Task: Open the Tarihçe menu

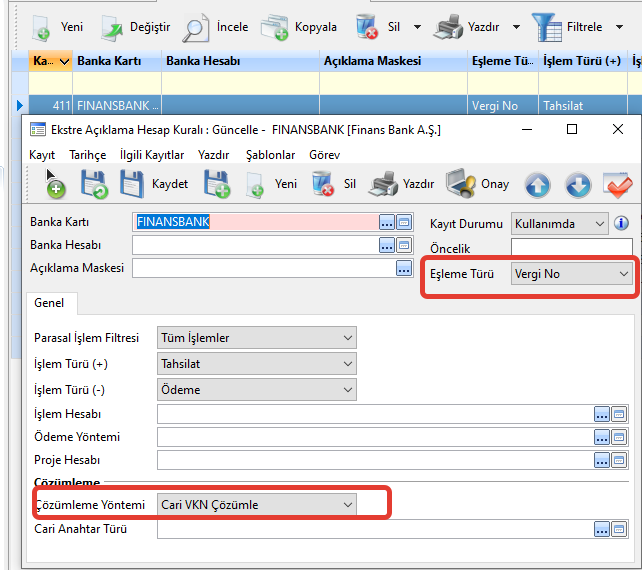Action: click(x=87, y=155)
